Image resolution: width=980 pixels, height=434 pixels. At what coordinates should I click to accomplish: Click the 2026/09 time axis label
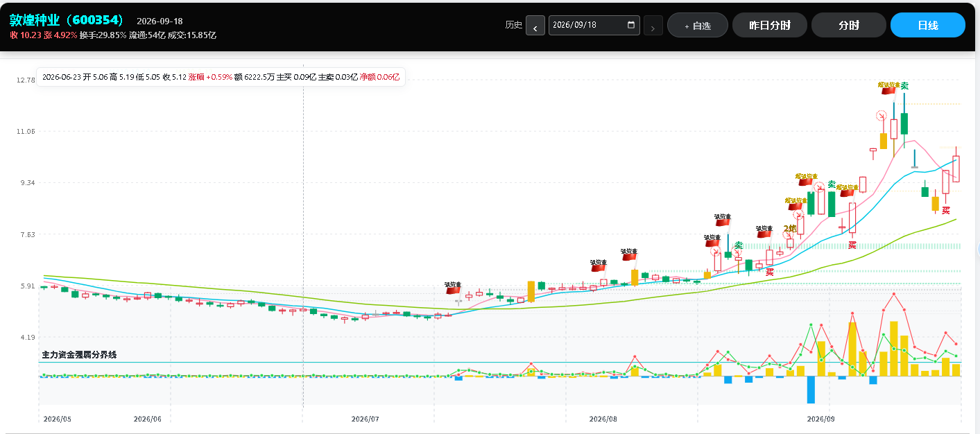coord(820,419)
